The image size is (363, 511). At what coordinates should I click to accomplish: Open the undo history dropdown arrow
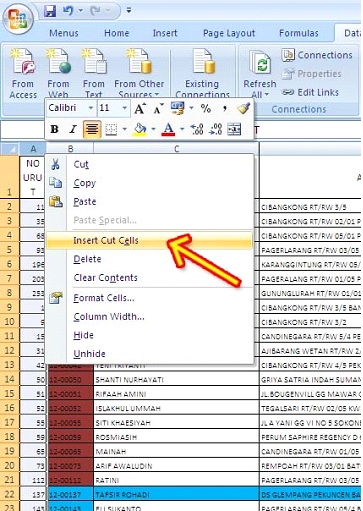coord(80,11)
